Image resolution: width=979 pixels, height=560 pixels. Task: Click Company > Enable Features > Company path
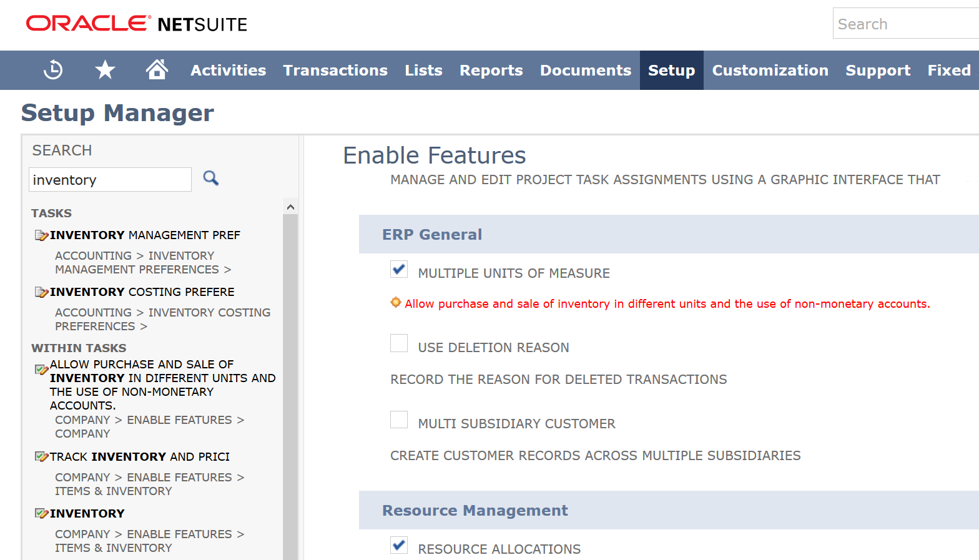pyautogui.click(x=150, y=427)
